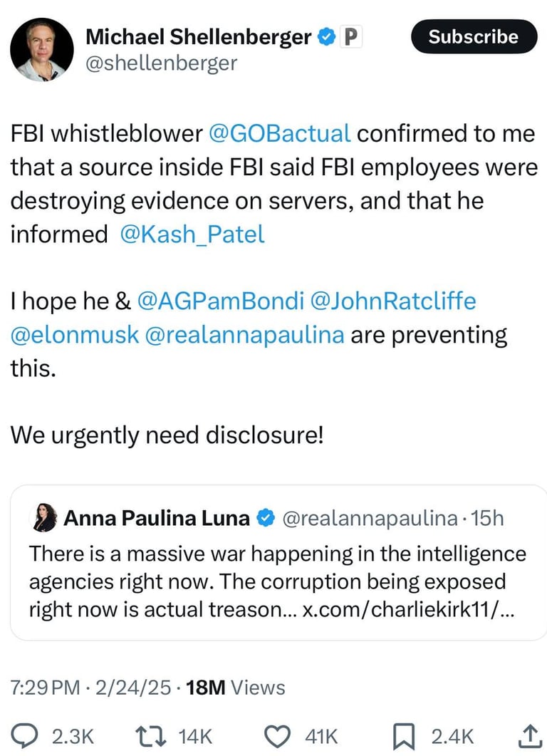Screen dimensions: 547x756
Task: Click Anna Paulina Luna's small avatar
Action: point(44,519)
